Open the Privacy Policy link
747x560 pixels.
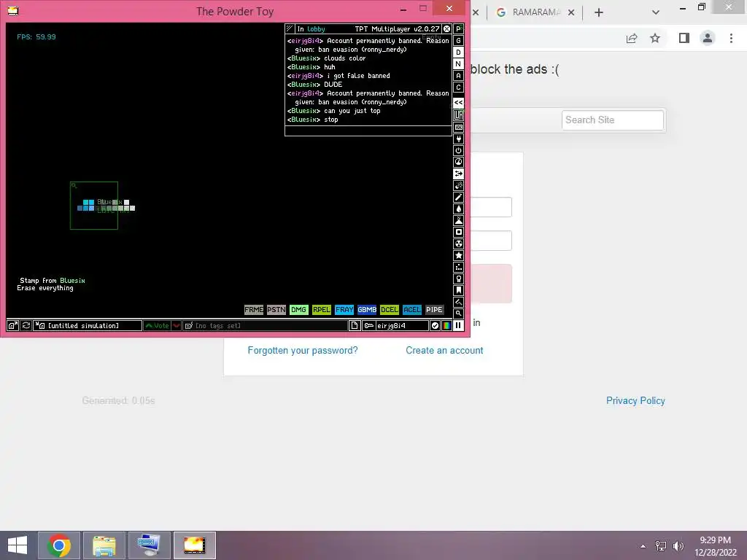pyautogui.click(x=635, y=401)
